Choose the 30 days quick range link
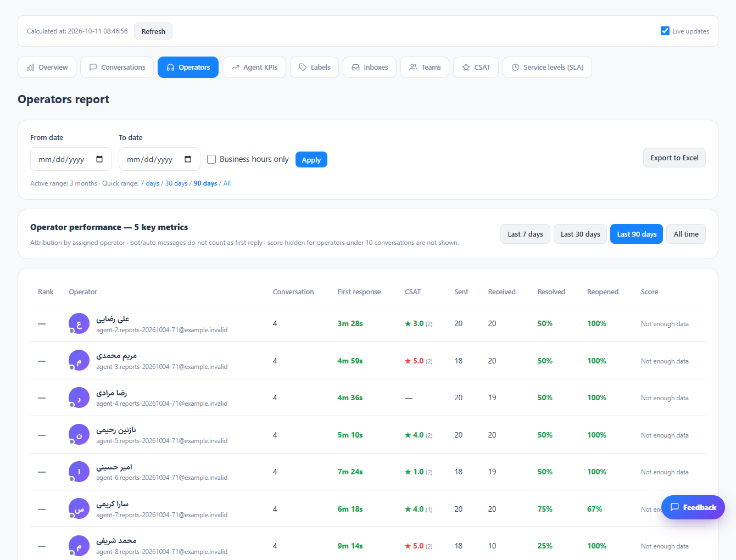This screenshot has height=560, width=736. point(176,183)
